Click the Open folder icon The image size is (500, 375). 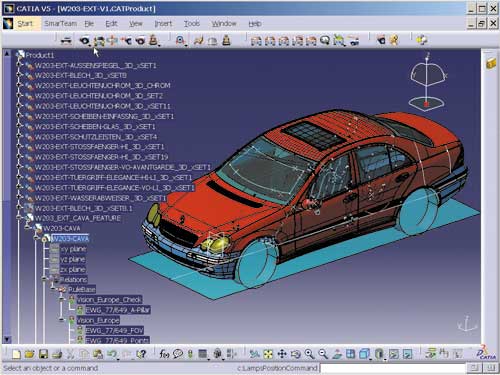point(30,354)
